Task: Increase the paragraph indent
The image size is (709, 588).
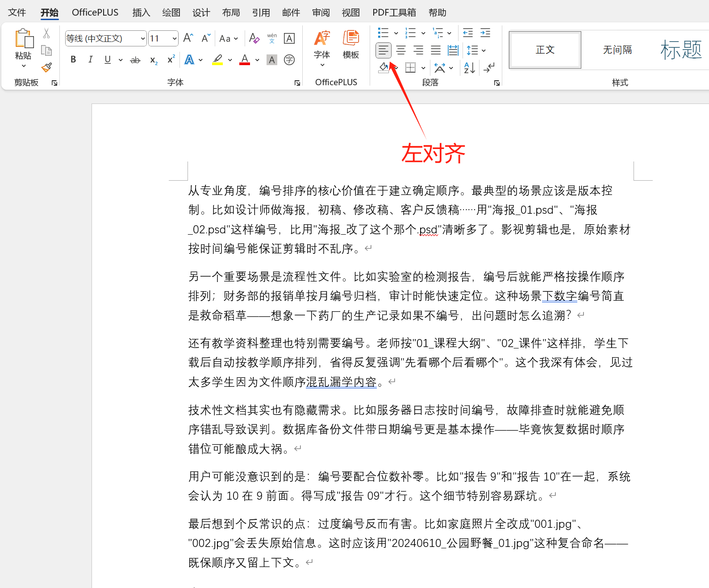Action: pos(485,33)
